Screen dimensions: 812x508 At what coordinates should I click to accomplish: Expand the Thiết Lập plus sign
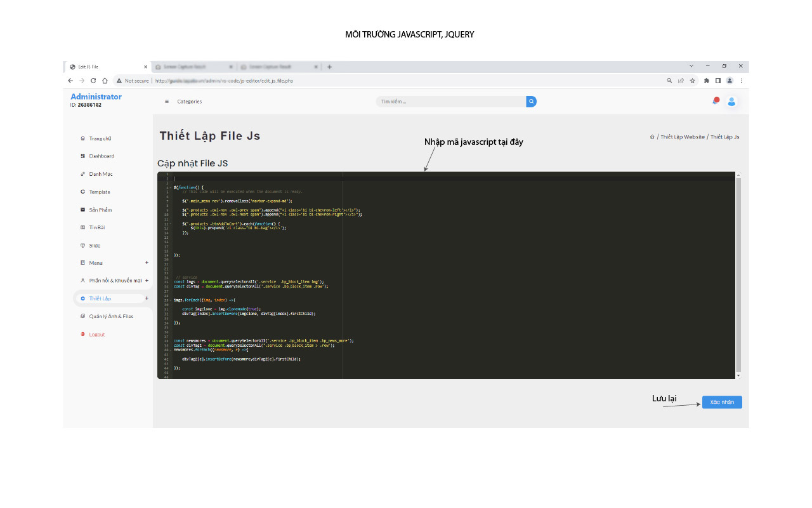click(x=147, y=298)
